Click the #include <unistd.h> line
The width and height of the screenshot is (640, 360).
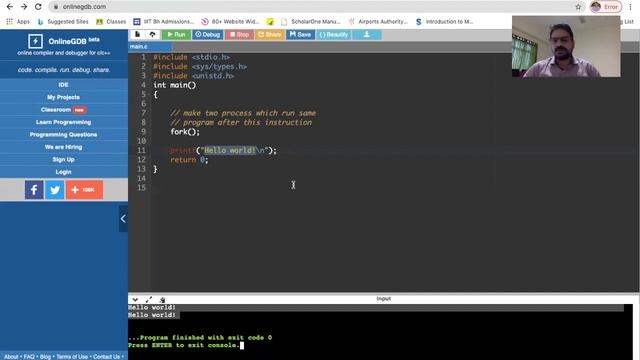coord(194,76)
